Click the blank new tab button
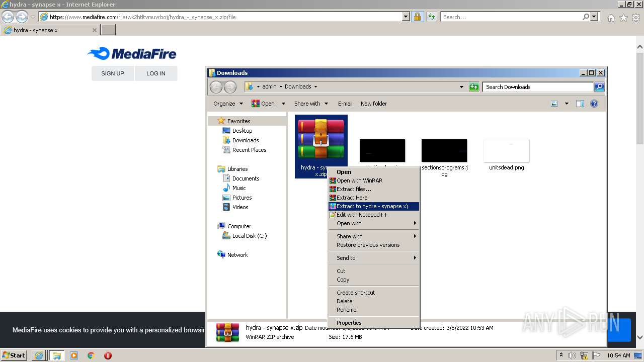Screen dimensions: 644x362 (108, 30)
